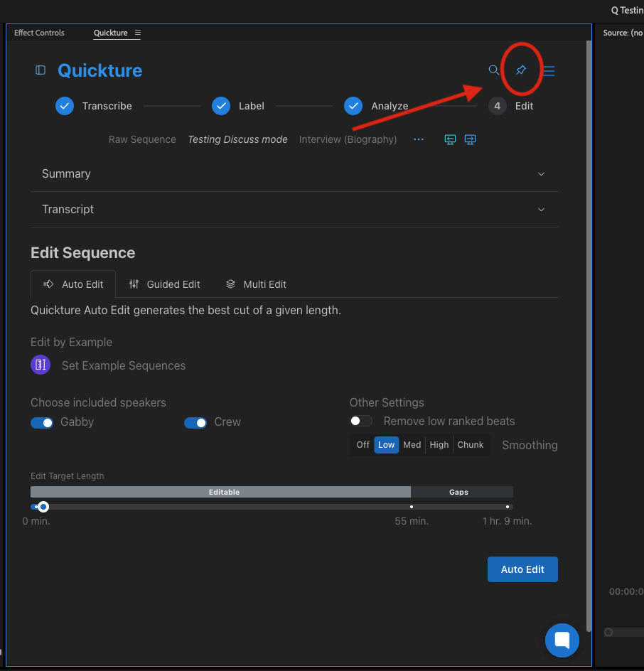This screenshot has width=644, height=671.
Task: Click the Editable bar segment
Action: 221,492
